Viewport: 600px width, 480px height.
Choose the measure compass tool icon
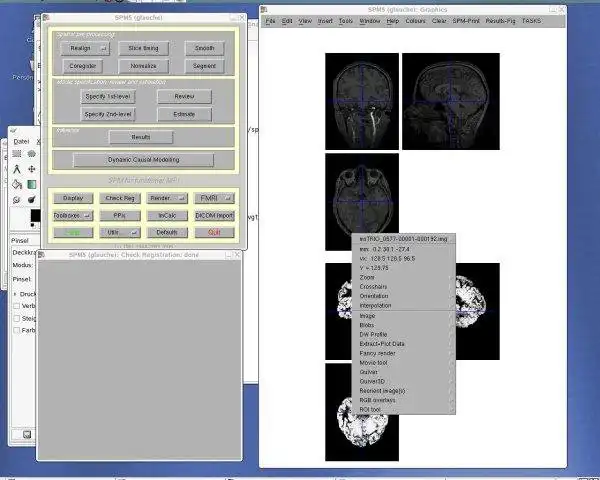pyautogui.click(x=17, y=169)
